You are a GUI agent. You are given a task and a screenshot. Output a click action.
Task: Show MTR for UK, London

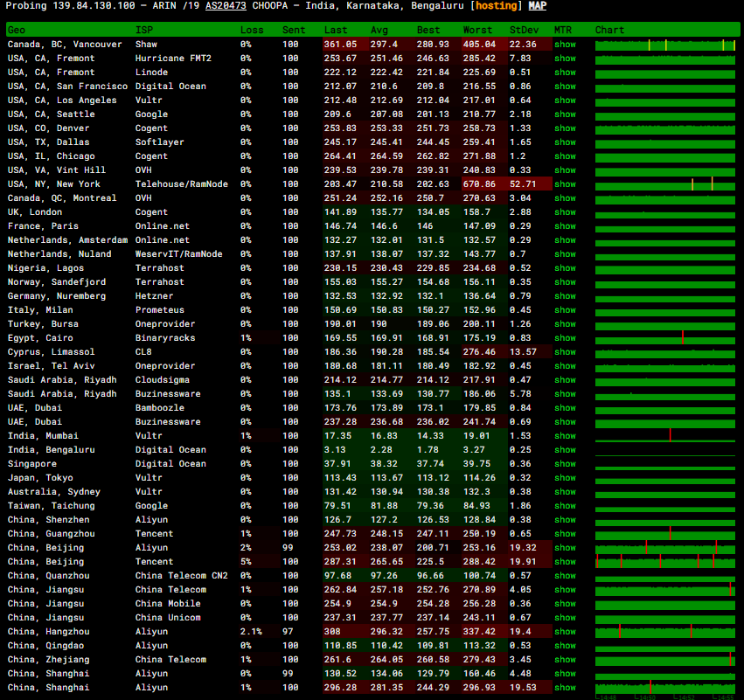click(x=565, y=212)
